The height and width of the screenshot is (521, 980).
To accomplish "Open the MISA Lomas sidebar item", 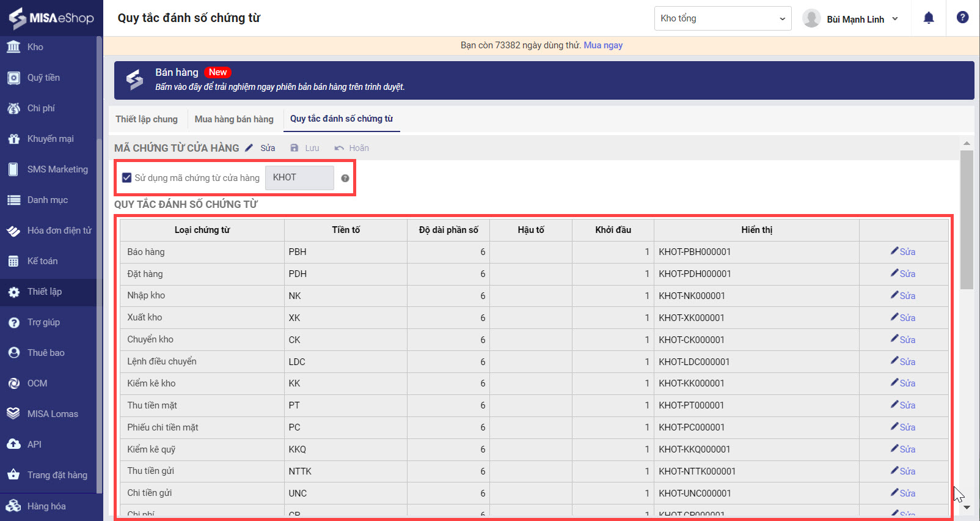I will coord(52,414).
